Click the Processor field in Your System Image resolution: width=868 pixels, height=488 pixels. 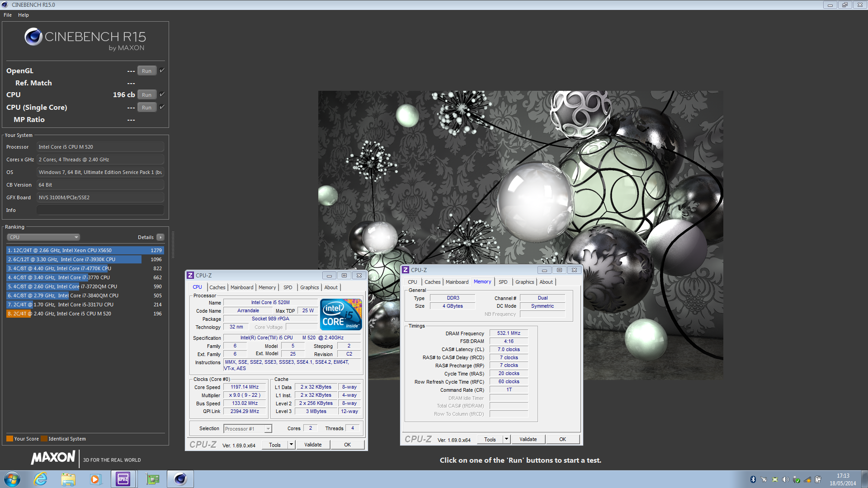(100, 147)
